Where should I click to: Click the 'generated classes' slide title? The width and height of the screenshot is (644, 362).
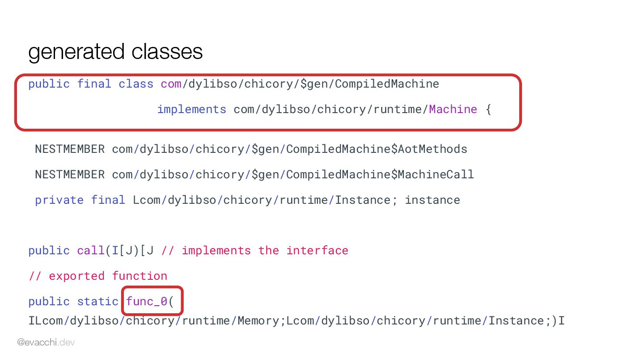[x=115, y=52]
